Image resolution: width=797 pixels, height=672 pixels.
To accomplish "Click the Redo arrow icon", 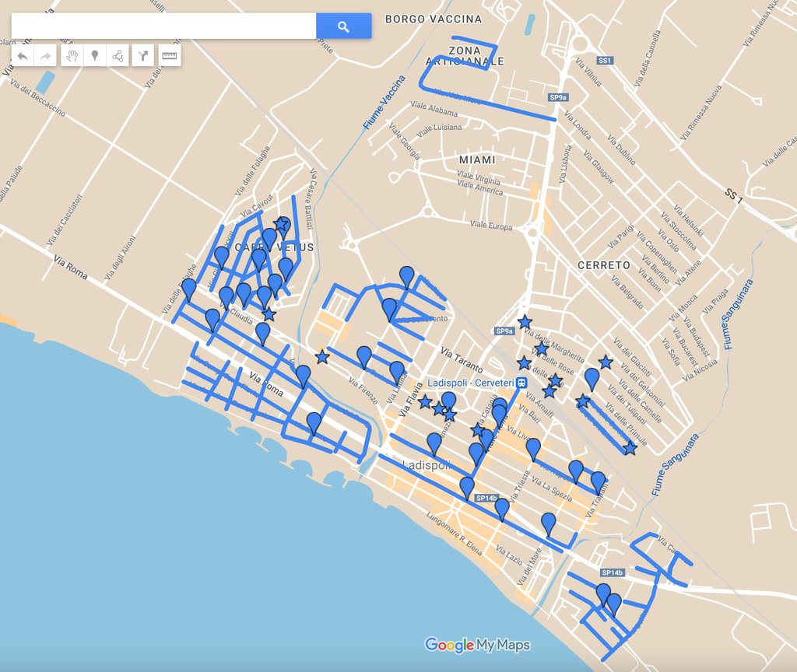I will tap(45, 56).
